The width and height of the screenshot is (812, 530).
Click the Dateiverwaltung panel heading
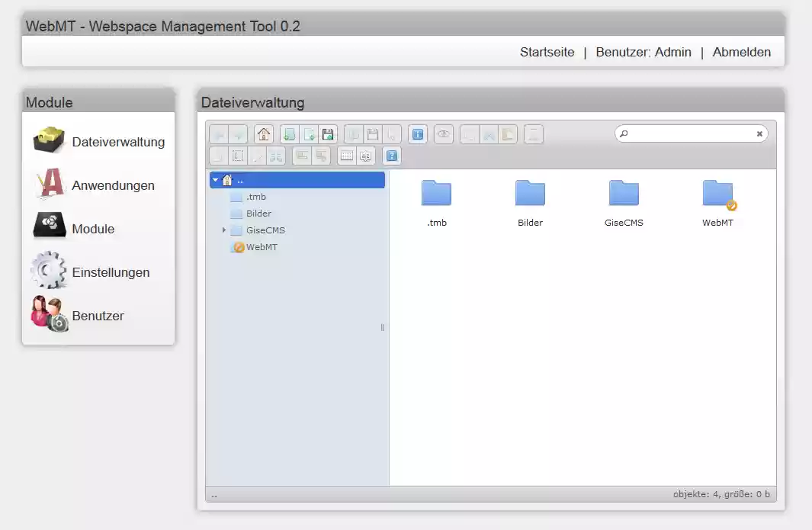point(252,103)
